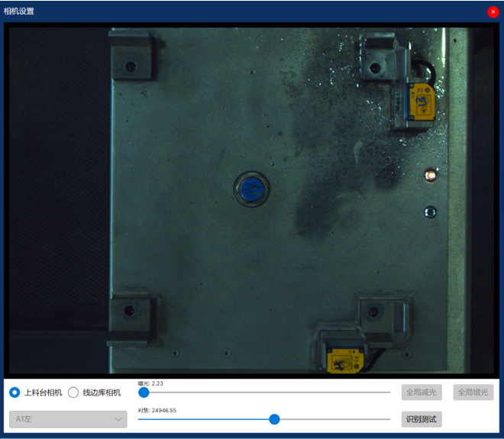
Task: Click the orange indicator light in camera image
Action: pyautogui.click(x=431, y=175)
